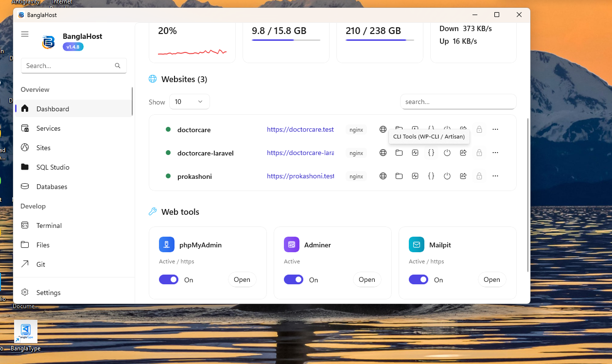The width and height of the screenshot is (612, 364).
Task: Expand the Show 10 entries dropdown
Action: [x=190, y=102]
